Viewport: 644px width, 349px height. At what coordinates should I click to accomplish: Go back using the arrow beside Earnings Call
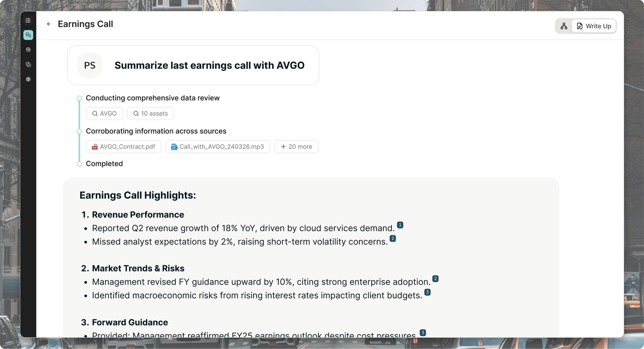[x=49, y=24]
